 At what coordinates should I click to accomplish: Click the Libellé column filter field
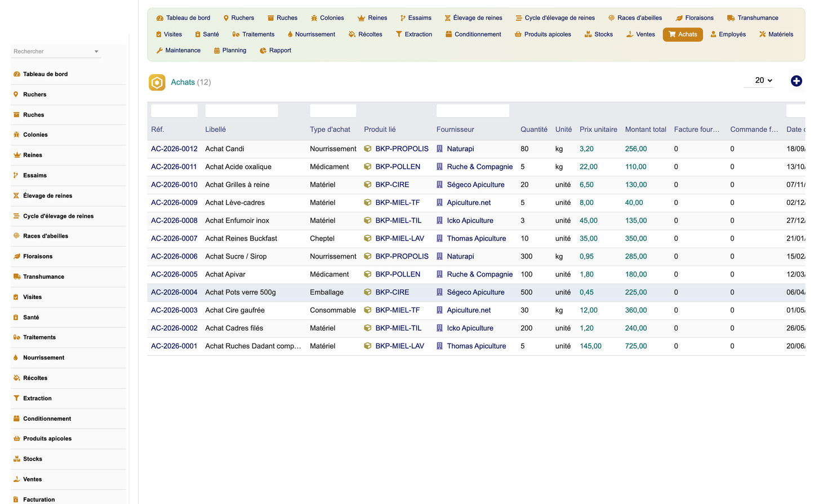[x=242, y=111]
